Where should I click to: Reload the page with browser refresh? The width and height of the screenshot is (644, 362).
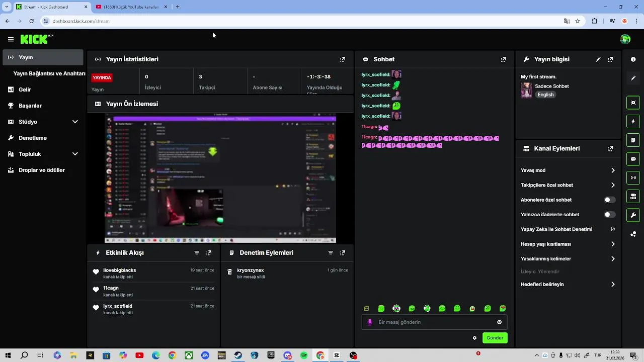click(31, 21)
